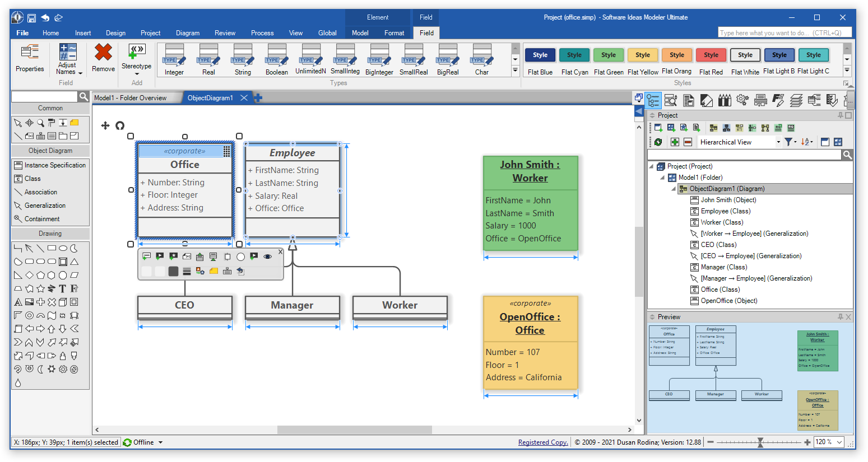
Task: Select the Text drawing tool
Action: [x=63, y=289]
